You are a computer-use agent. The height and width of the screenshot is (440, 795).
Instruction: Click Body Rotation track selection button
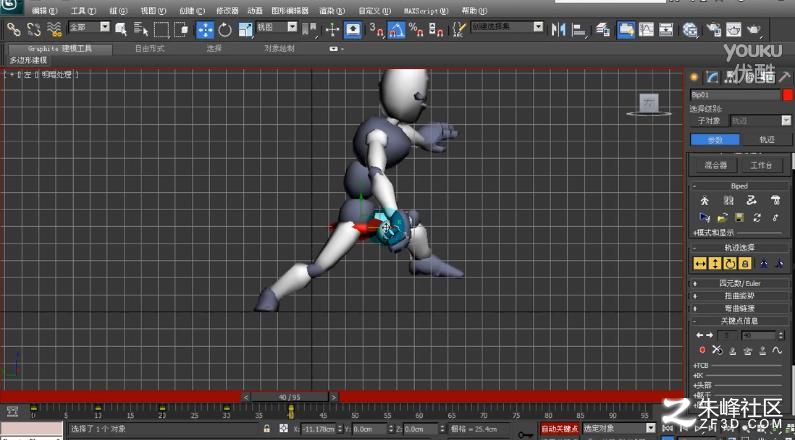pyautogui.click(x=730, y=263)
